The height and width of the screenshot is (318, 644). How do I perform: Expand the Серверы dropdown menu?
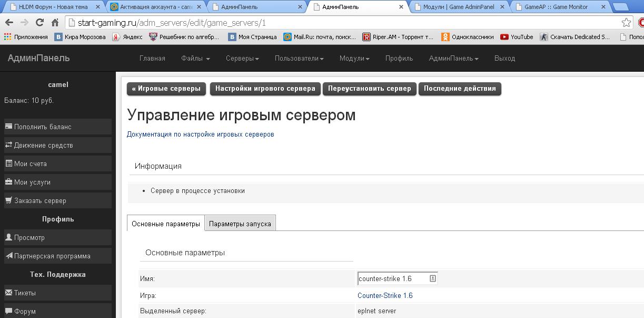coord(242,59)
